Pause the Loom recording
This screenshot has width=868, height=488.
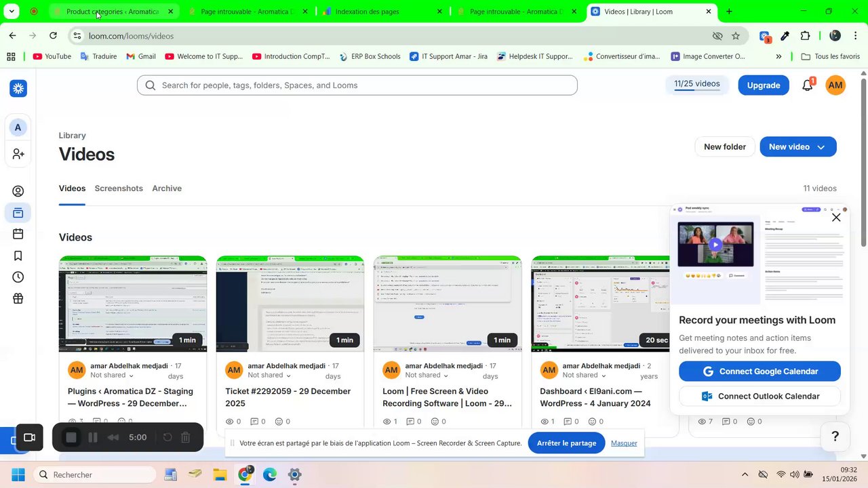[x=93, y=438]
